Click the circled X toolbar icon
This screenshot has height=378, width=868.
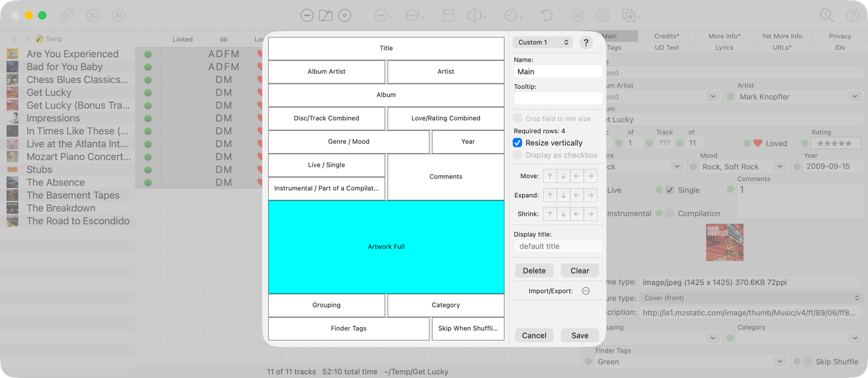pyautogui.click(x=93, y=16)
